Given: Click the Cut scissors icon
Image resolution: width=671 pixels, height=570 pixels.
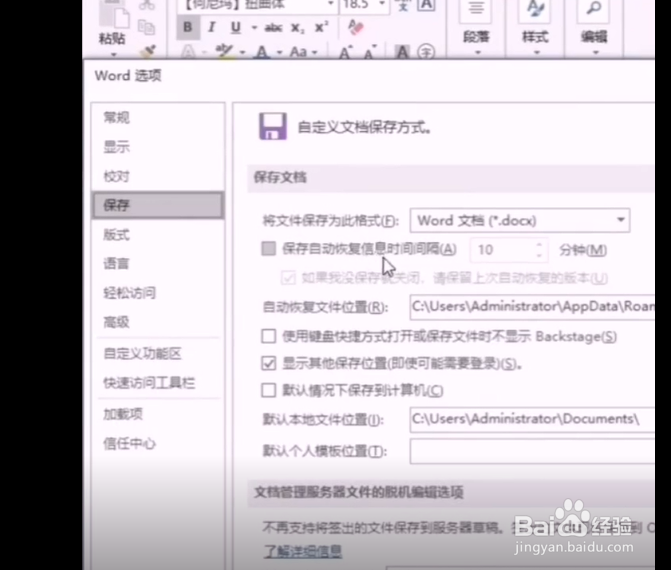Looking at the screenshot, I should pos(147,5).
